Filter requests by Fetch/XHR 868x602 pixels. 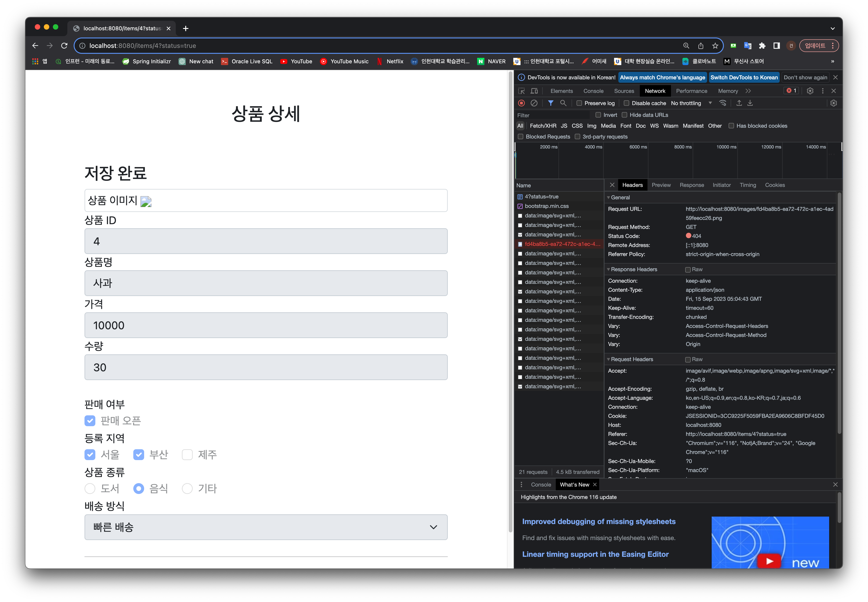pos(543,126)
